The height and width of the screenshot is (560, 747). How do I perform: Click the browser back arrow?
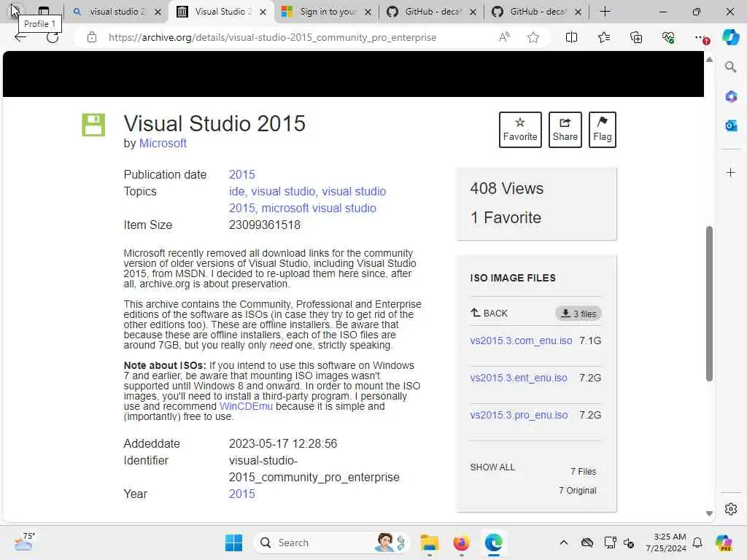pos(20,37)
